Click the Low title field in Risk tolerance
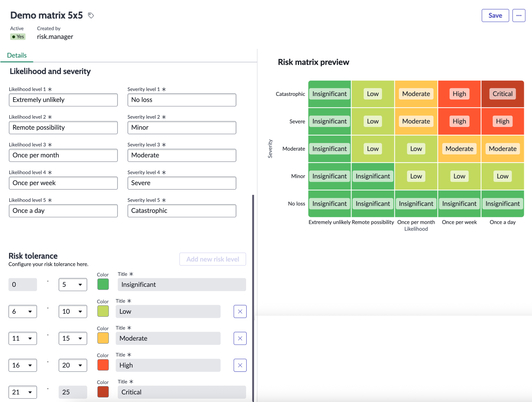532x402 pixels. (x=168, y=311)
